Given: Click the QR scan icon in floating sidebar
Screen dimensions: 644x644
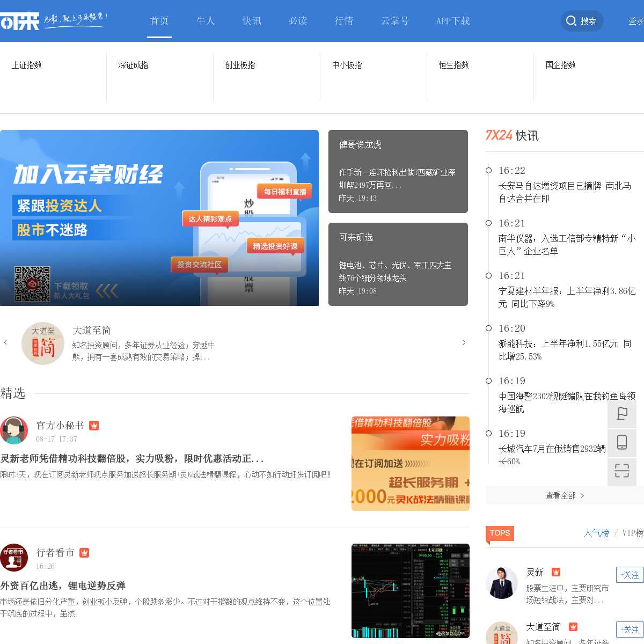Looking at the screenshot, I should [622, 471].
